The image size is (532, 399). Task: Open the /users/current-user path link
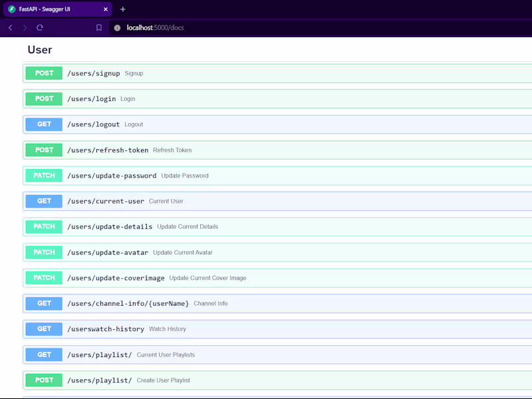106,201
